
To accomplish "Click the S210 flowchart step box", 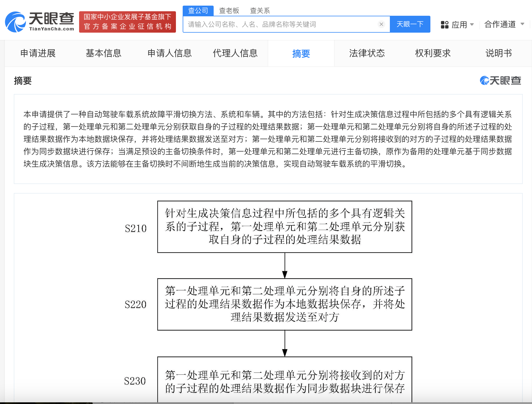I will coord(285,227).
